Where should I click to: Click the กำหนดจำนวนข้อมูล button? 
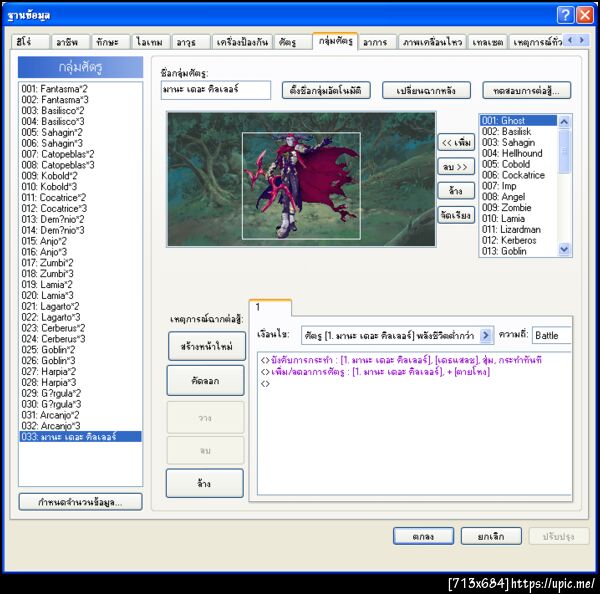coord(80,502)
